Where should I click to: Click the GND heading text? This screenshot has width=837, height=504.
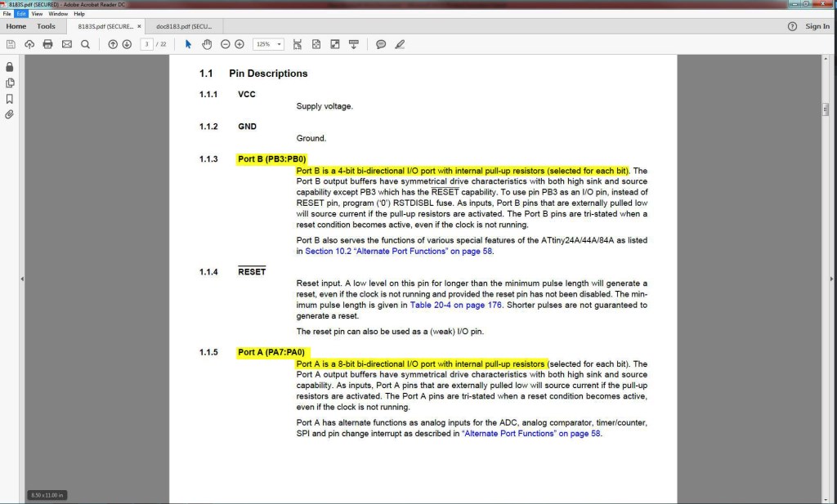[x=247, y=127]
